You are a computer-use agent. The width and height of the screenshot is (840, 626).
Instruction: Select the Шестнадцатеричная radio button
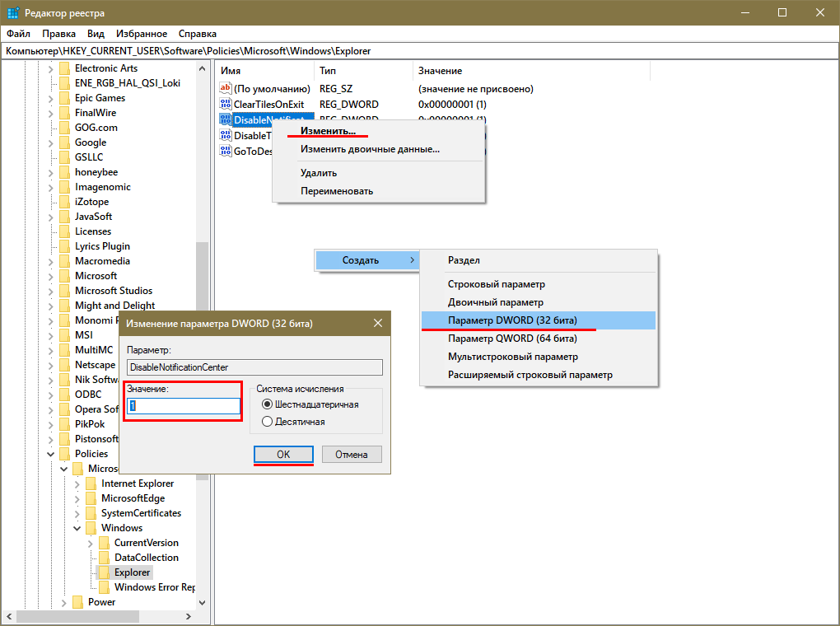pyautogui.click(x=267, y=404)
